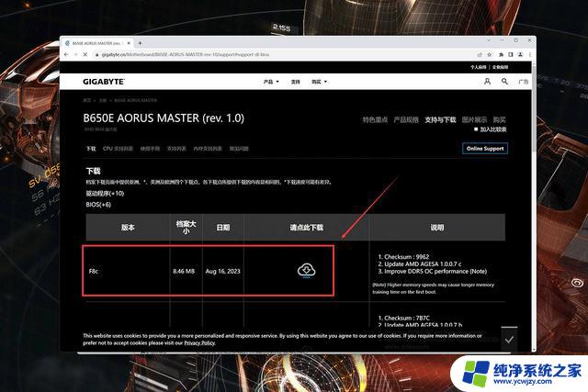This screenshot has height=392, width=588.
Task: Open the 支持 menu item
Action: point(296,82)
